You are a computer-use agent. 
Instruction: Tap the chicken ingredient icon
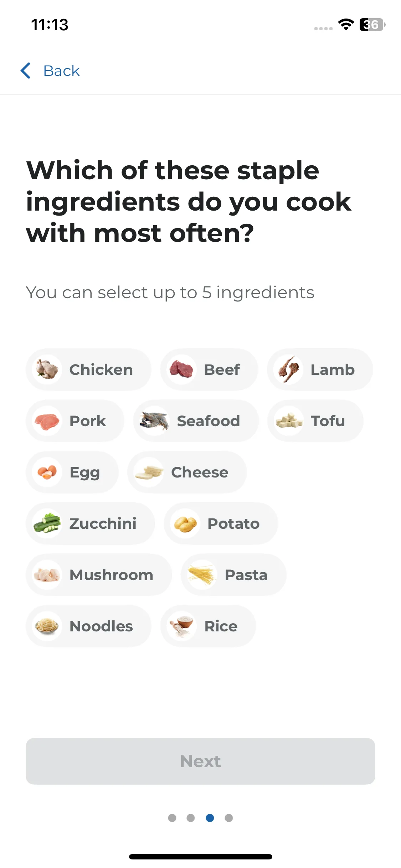tap(47, 370)
